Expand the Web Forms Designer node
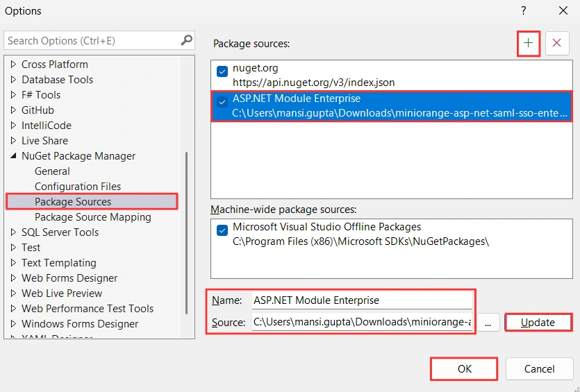This screenshot has width=580, height=392. coord(13,278)
